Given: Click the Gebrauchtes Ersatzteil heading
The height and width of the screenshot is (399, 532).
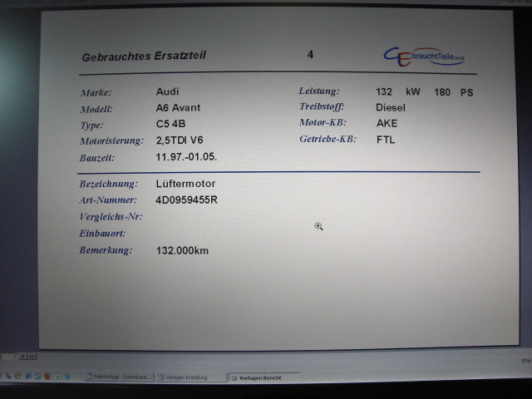Looking at the screenshot, I should [x=144, y=57].
